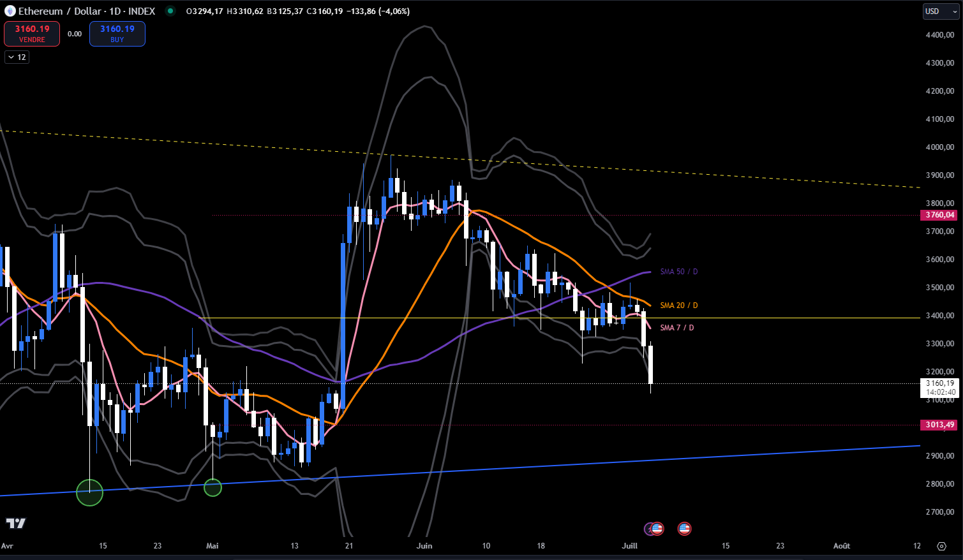Open the USD currency selector top-right
Screen dimensions: 963x560
coord(939,11)
